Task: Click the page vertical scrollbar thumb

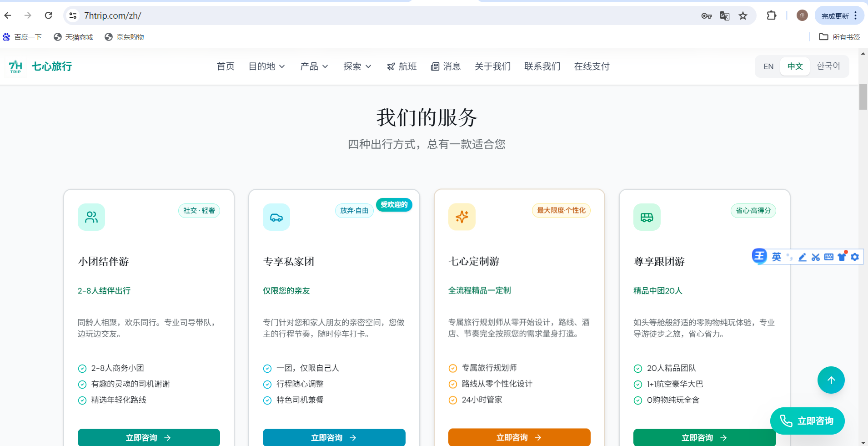Action: point(863,96)
